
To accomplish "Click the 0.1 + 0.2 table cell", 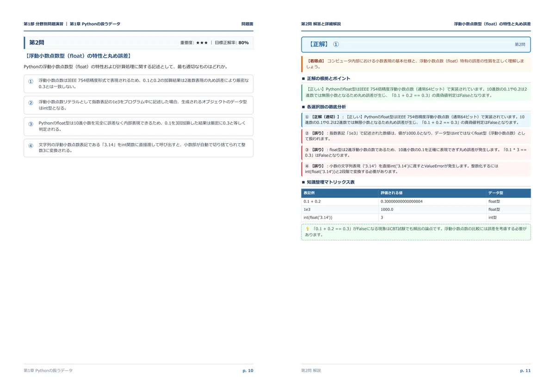I will tap(339, 202).
